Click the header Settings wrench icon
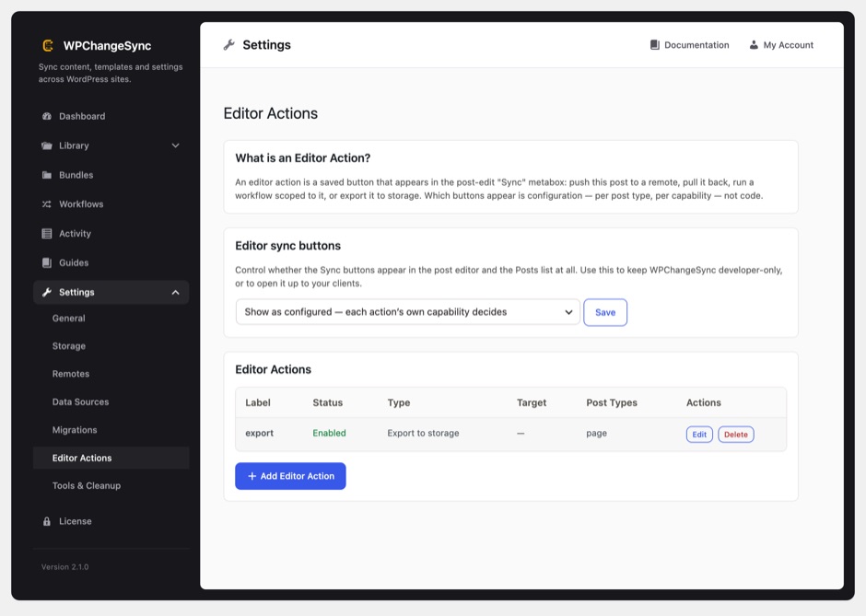Screen dimensions: 866x616 click(x=229, y=45)
